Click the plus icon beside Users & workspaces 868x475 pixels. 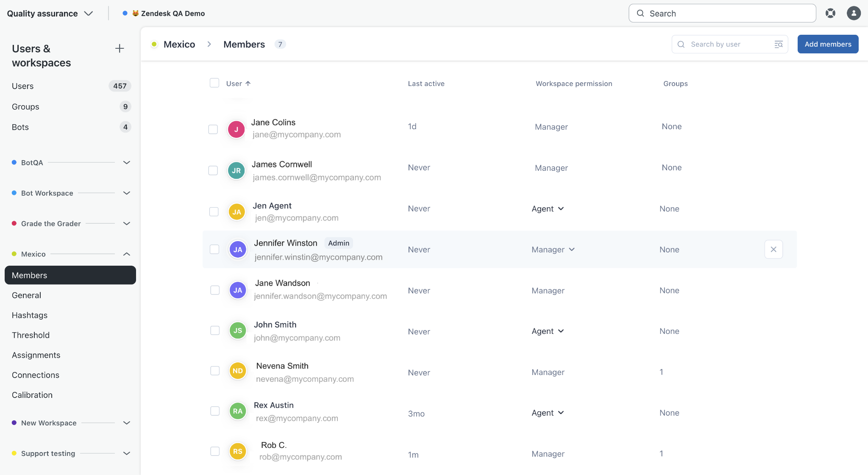point(120,48)
